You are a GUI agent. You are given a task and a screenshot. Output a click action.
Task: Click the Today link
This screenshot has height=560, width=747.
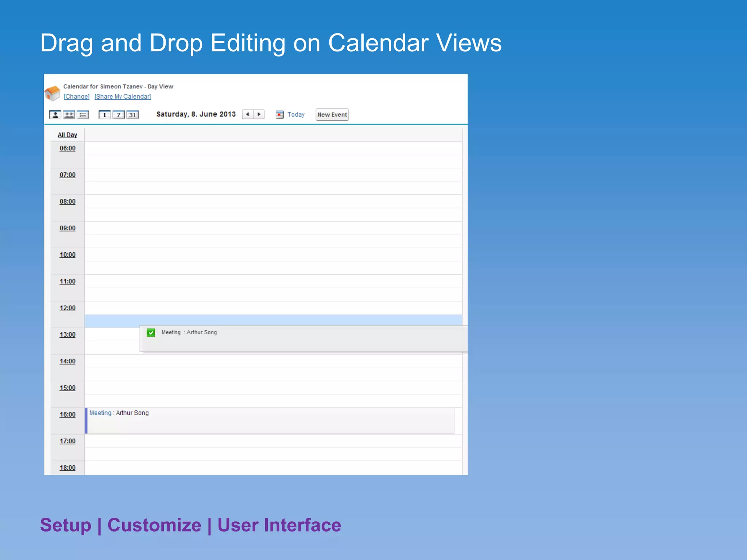(x=296, y=114)
